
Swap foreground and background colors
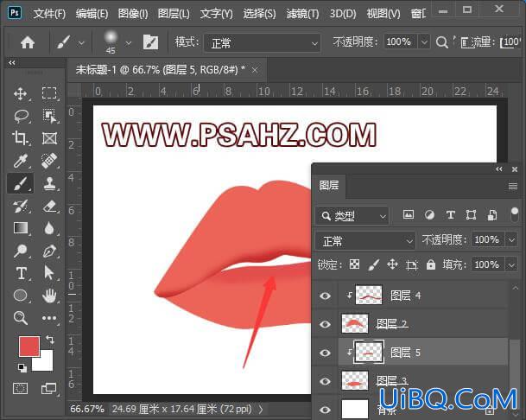point(50,339)
